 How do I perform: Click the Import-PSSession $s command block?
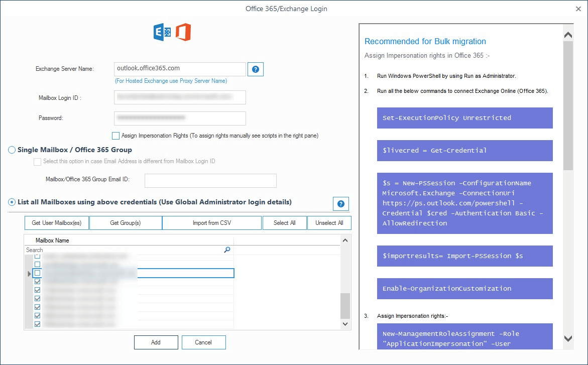click(x=464, y=256)
